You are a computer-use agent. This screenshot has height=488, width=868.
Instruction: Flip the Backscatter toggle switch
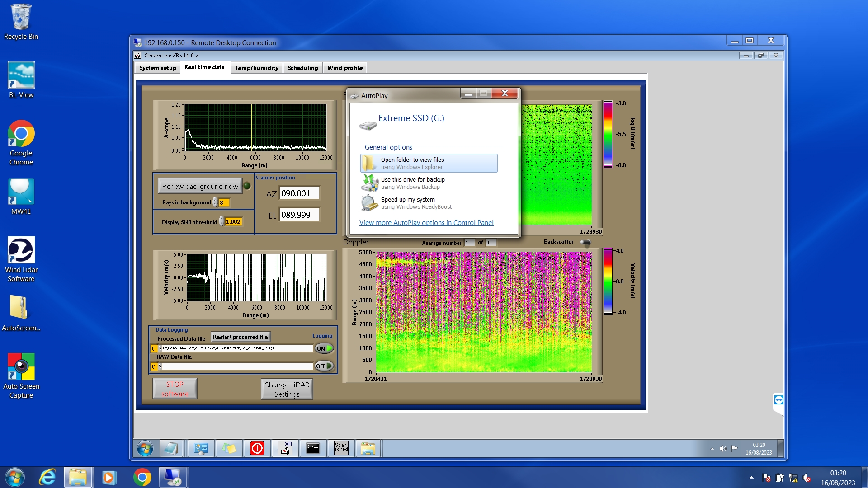585,242
